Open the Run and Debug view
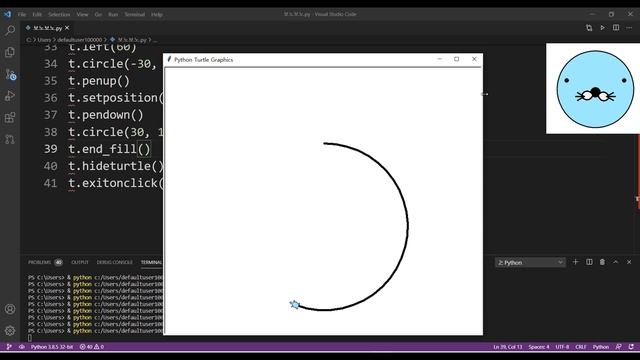640x360 pixels. (10, 96)
